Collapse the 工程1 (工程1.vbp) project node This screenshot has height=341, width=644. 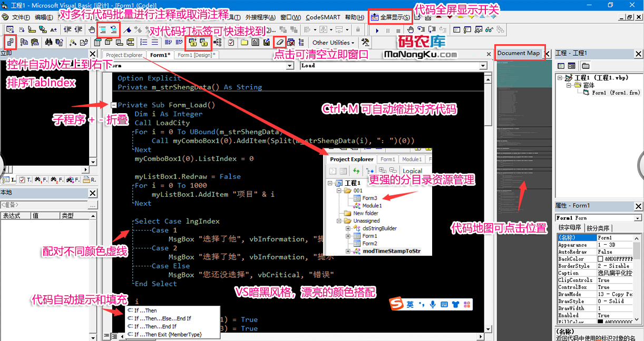pos(560,77)
